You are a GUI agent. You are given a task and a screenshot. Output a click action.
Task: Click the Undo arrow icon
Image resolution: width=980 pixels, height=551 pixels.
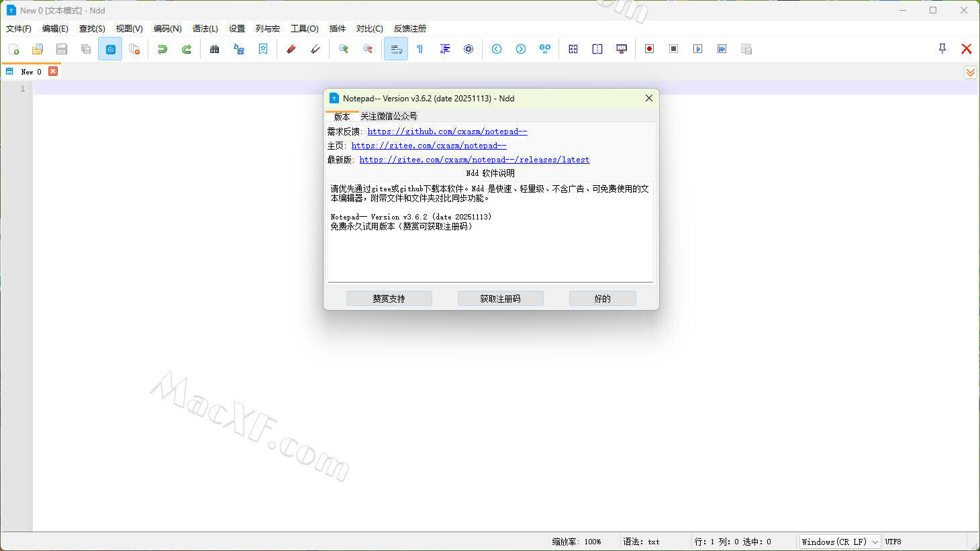[162, 49]
